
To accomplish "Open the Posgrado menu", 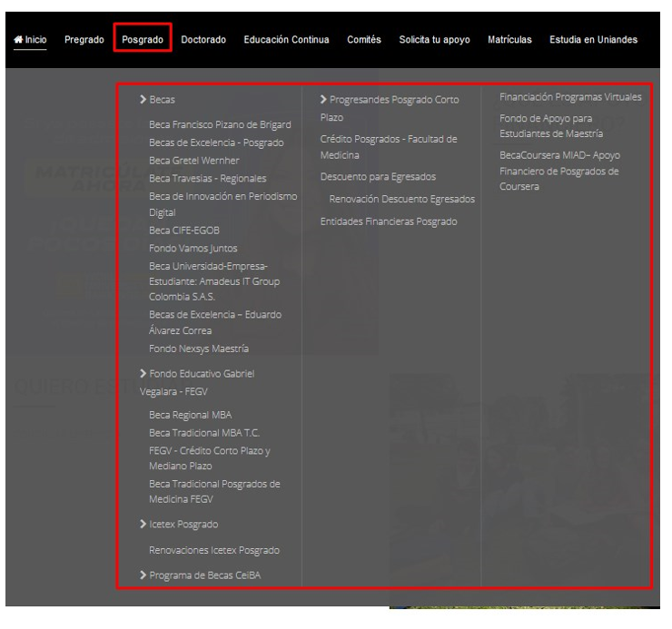I will [x=143, y=39].
